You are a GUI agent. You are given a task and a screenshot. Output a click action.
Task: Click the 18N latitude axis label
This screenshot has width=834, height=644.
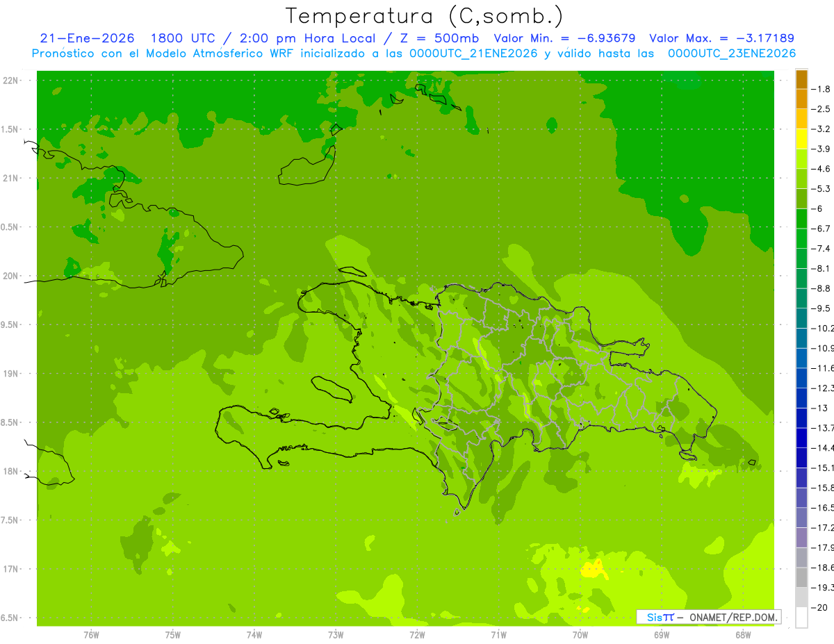pos(11,471)
